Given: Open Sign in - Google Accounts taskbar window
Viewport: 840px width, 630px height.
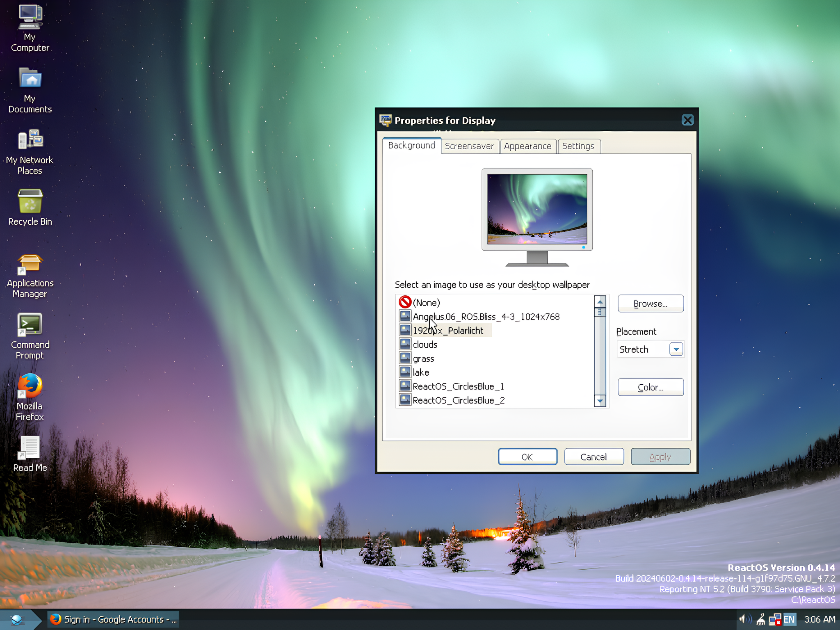Looking at the screenshot, I should [x=113, y=619].
